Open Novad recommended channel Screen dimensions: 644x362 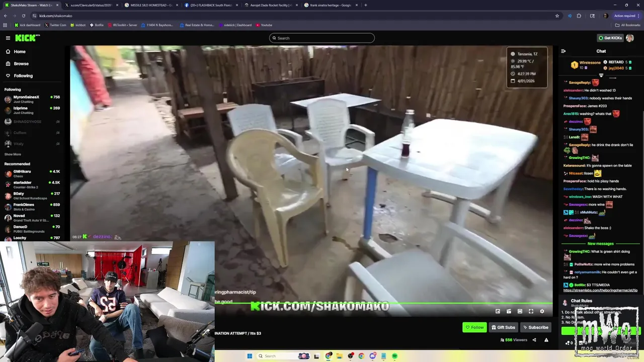tap(32, 218)
